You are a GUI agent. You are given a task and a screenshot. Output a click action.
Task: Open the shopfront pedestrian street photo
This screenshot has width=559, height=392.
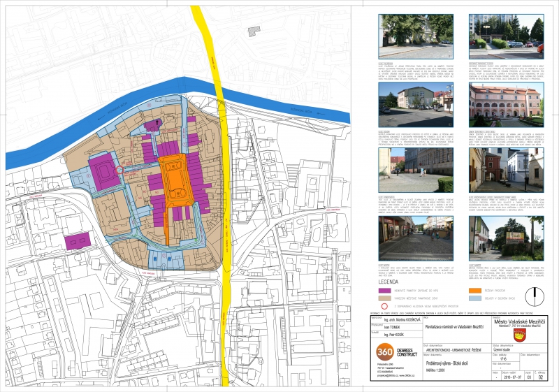[x=416, y=238]
